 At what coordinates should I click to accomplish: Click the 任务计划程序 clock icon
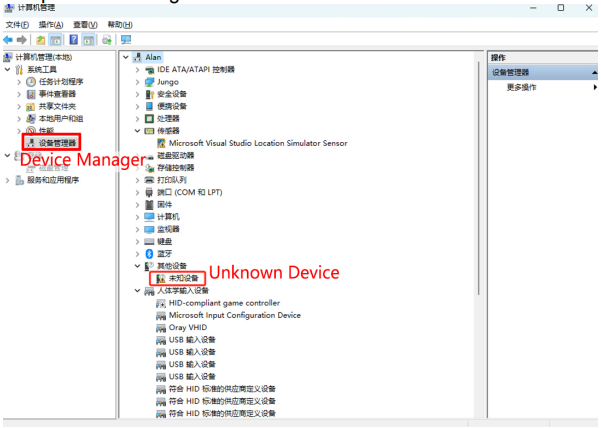coord(31,82)
